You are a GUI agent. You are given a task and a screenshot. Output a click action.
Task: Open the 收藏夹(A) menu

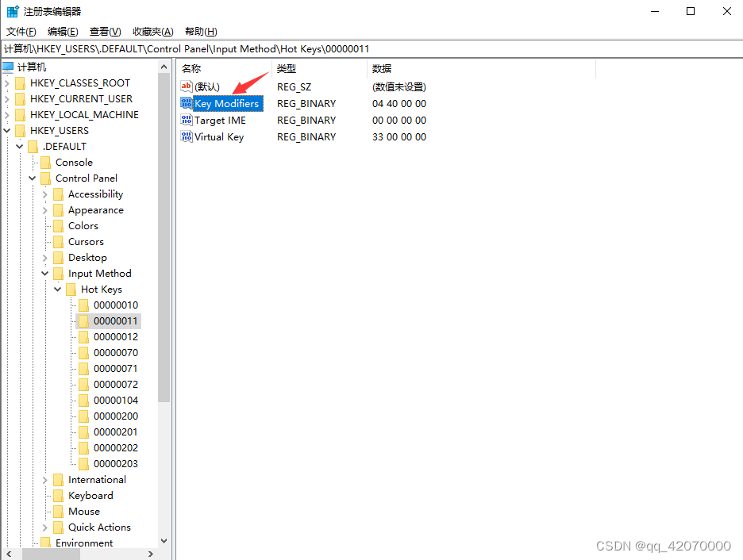(152, 31)
